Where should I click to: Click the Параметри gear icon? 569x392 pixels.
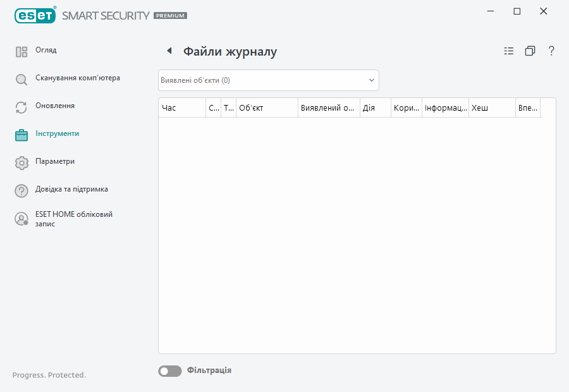click(x=21, y=162)
